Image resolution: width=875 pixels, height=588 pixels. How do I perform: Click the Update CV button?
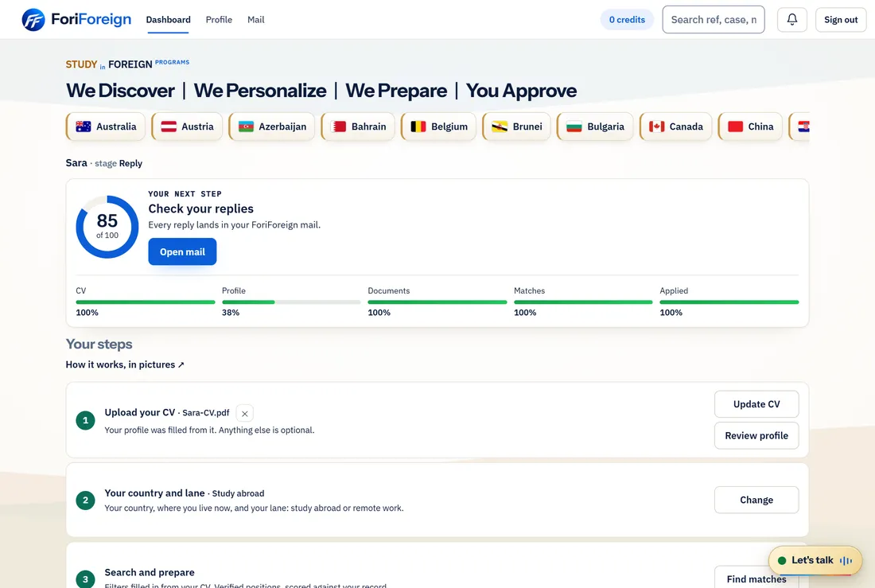756,404
